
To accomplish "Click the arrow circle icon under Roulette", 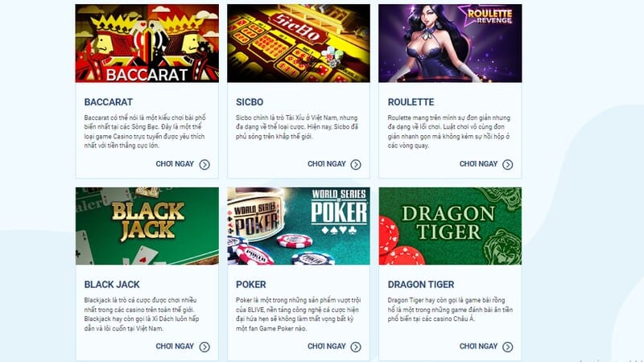I will pyautogui.click(x=508, y=165).
